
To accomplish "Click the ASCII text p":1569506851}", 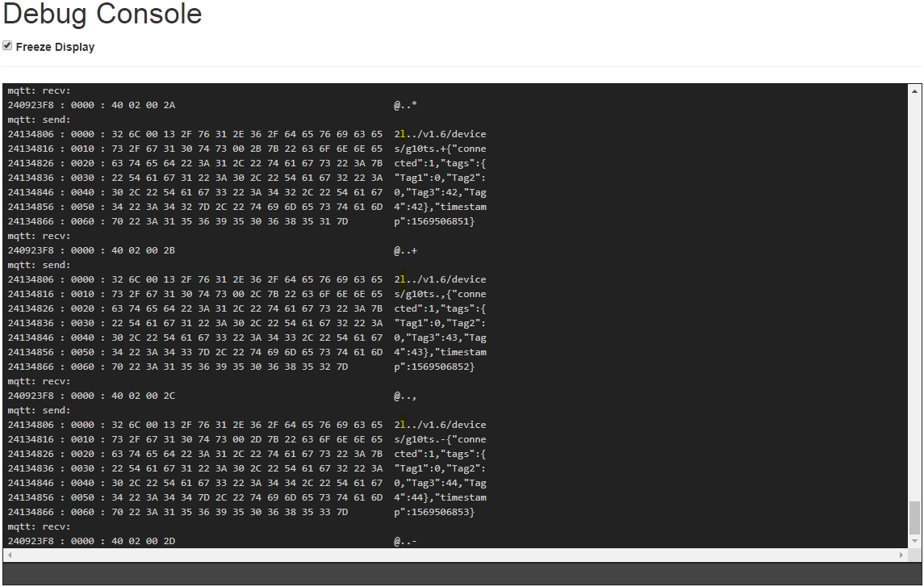I will (434, 221).
